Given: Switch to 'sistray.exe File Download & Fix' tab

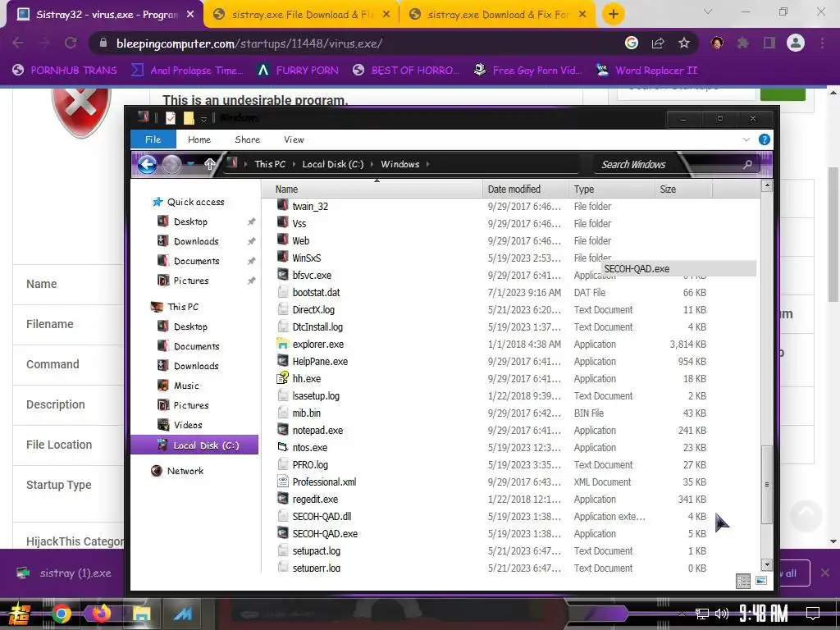Looking at the screenshot, I should point(303,15).
